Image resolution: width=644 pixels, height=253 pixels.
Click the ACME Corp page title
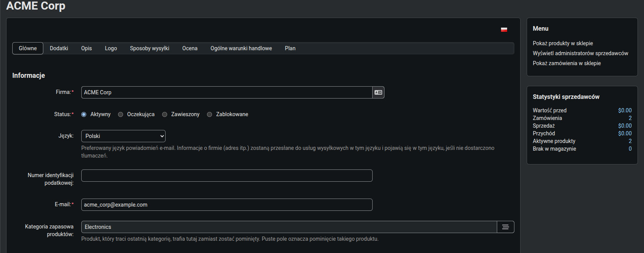coord(36,6)
